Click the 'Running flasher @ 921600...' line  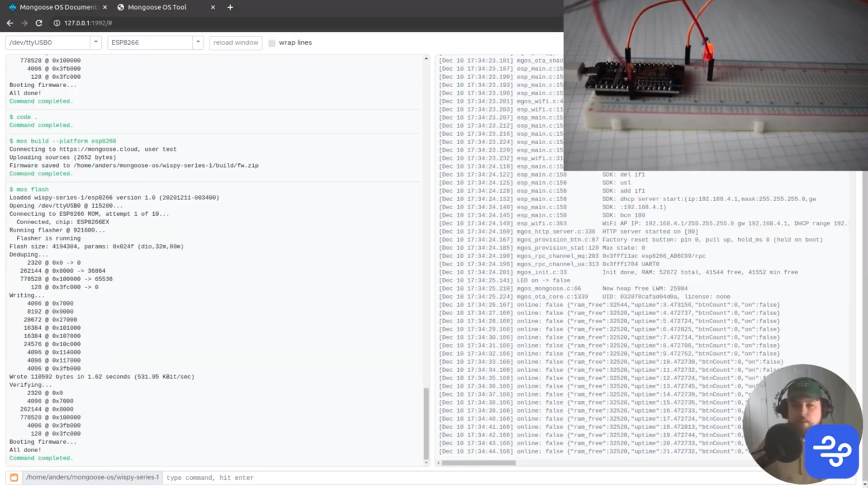tap(57, 230)
